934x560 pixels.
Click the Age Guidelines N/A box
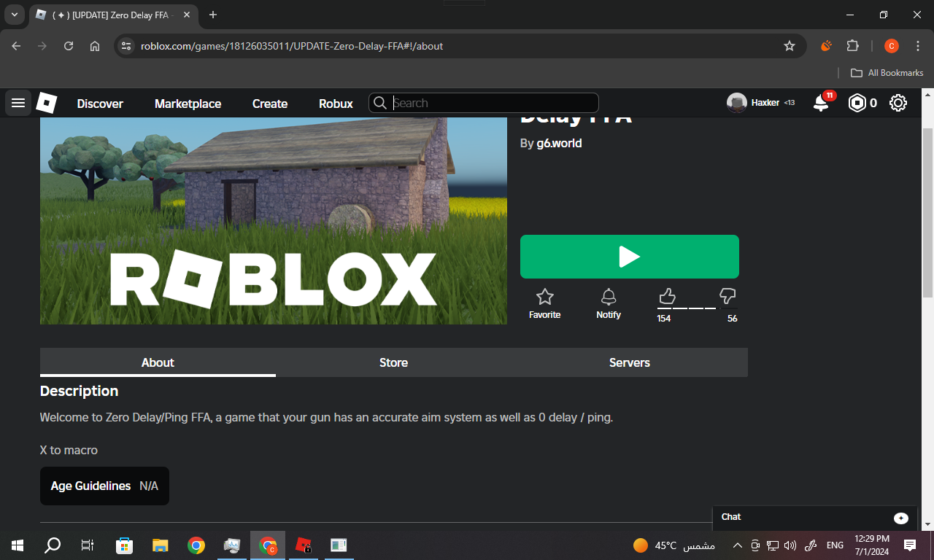click(104, 486)
